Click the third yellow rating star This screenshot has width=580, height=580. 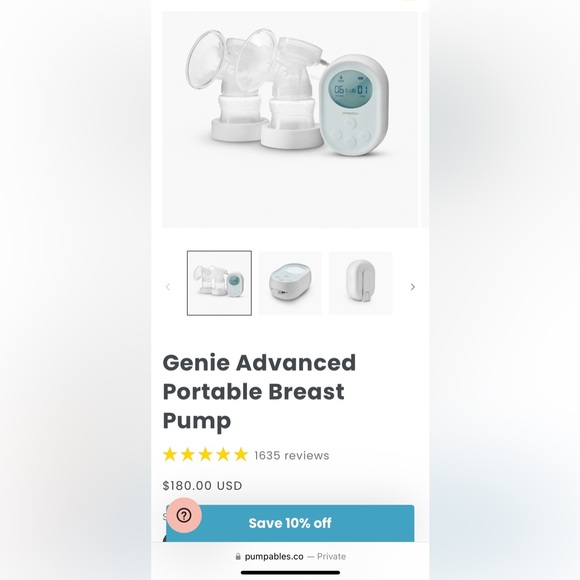205,455
